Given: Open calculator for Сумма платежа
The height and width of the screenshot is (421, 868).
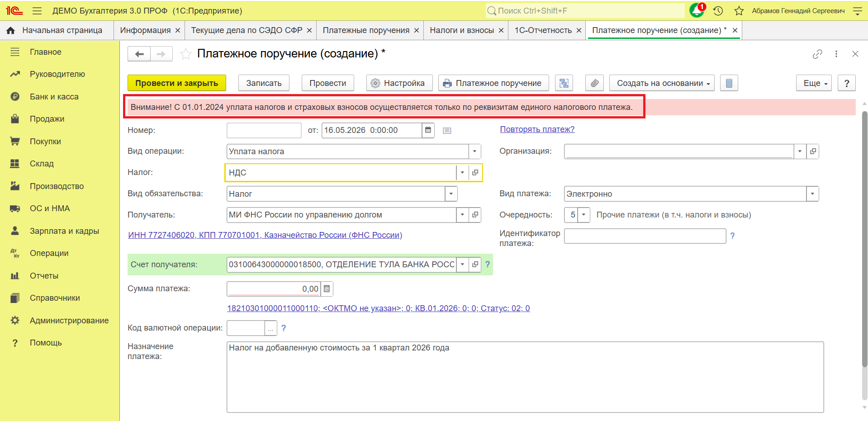Looking at the screenshot, I should (327, 289).
